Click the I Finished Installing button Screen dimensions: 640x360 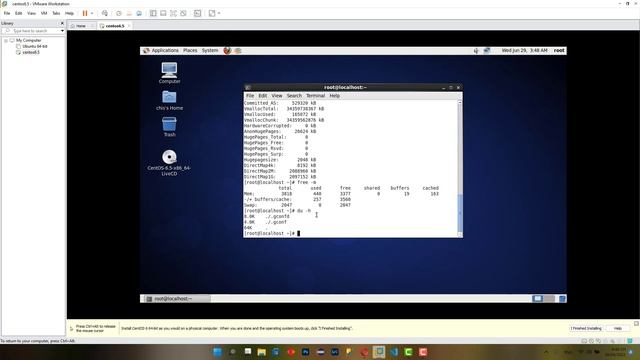click(586, 329)
